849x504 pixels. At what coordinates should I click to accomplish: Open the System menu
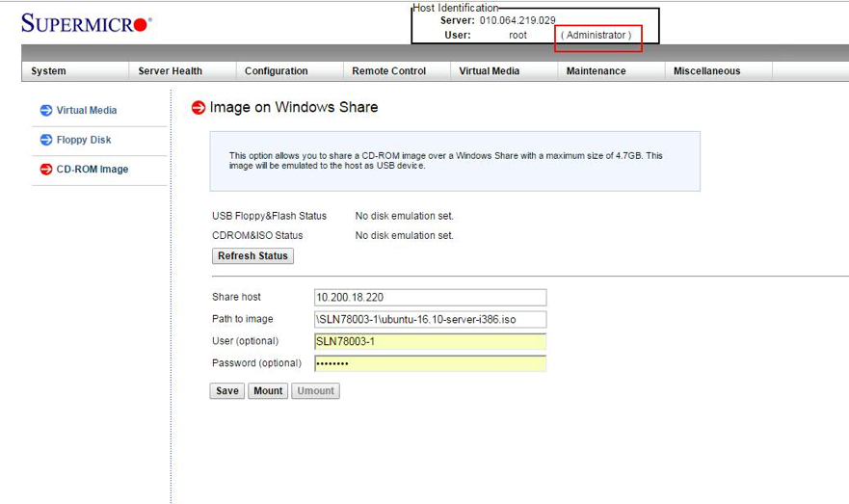[x=49, y=71]
